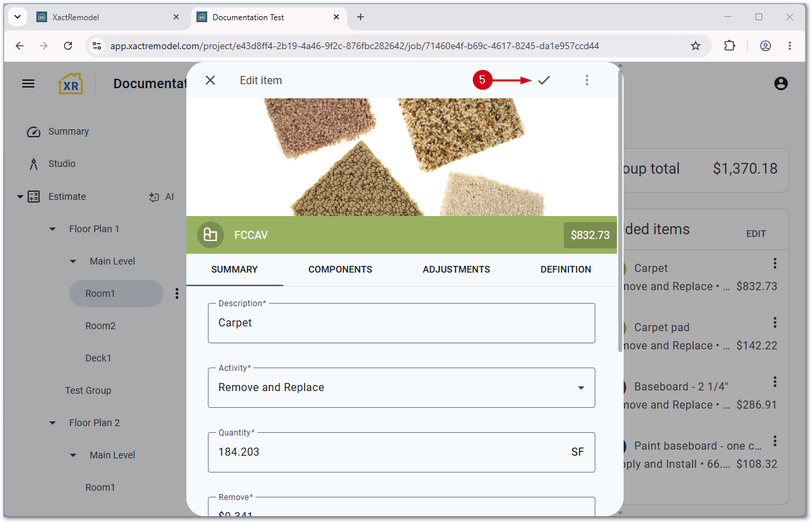
Task: Select Test Group in the tree
Action: [x=88, y=390]
